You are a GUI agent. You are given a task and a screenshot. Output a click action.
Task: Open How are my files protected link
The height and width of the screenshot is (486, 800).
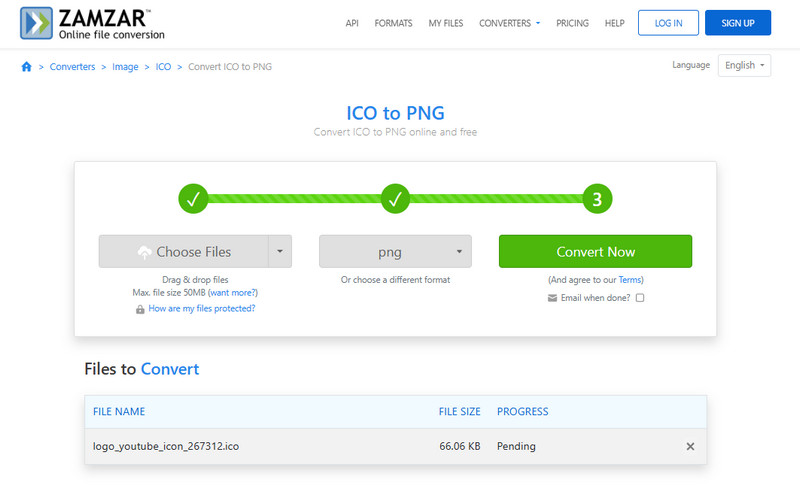202,309
